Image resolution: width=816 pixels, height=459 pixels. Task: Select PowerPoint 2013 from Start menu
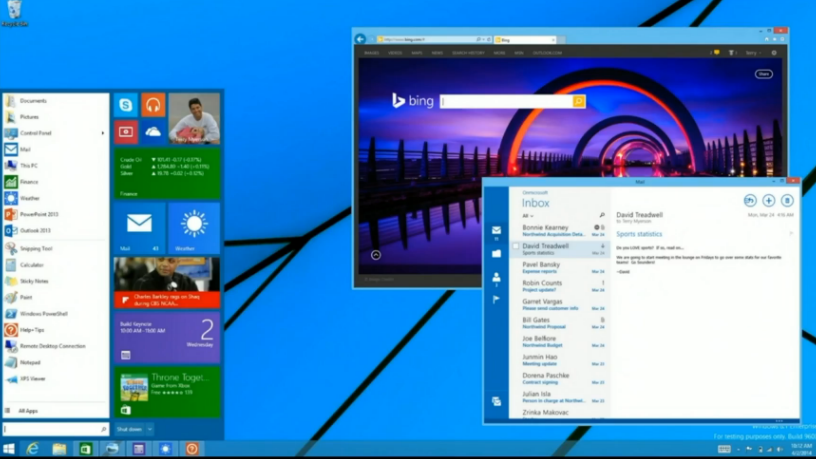click(40, 215)
